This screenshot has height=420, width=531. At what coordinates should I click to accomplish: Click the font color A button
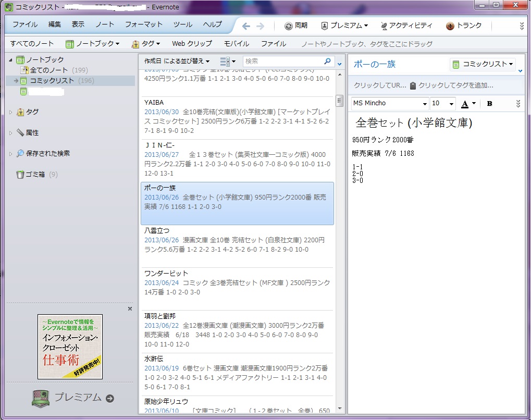click(465, 104)
